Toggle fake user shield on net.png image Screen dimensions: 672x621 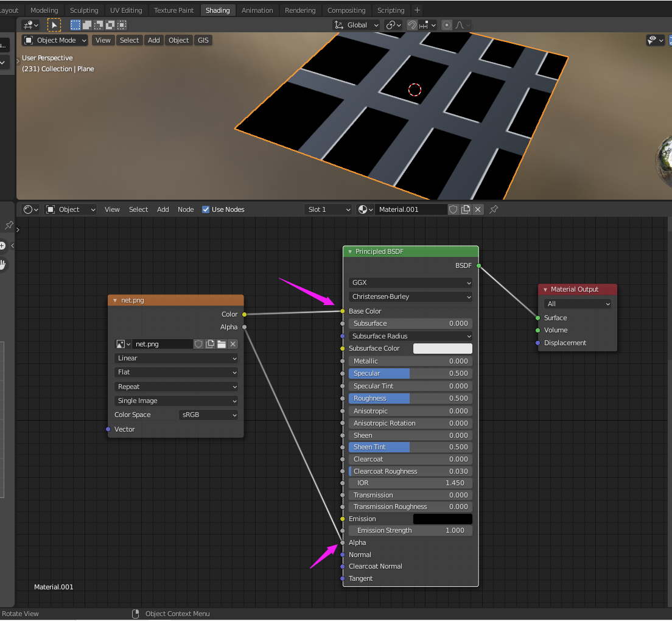[x=198, y=344]
